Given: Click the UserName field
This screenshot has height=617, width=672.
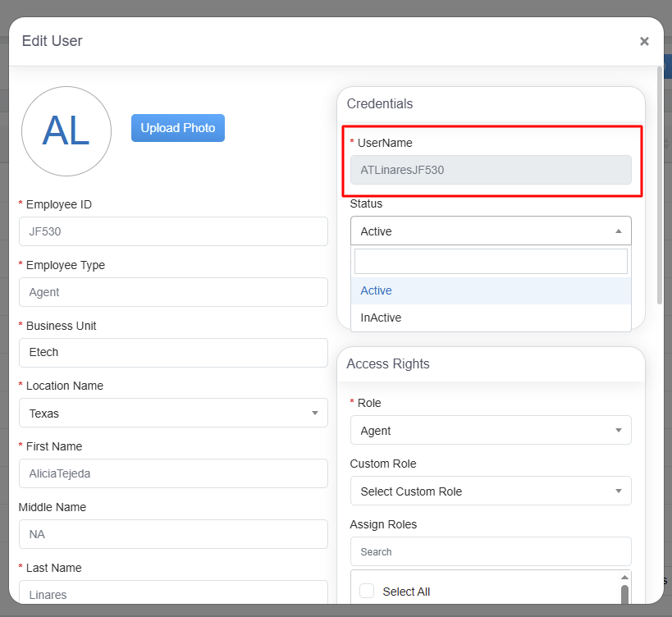Looking at the screenshot, I should click(491, 170).
